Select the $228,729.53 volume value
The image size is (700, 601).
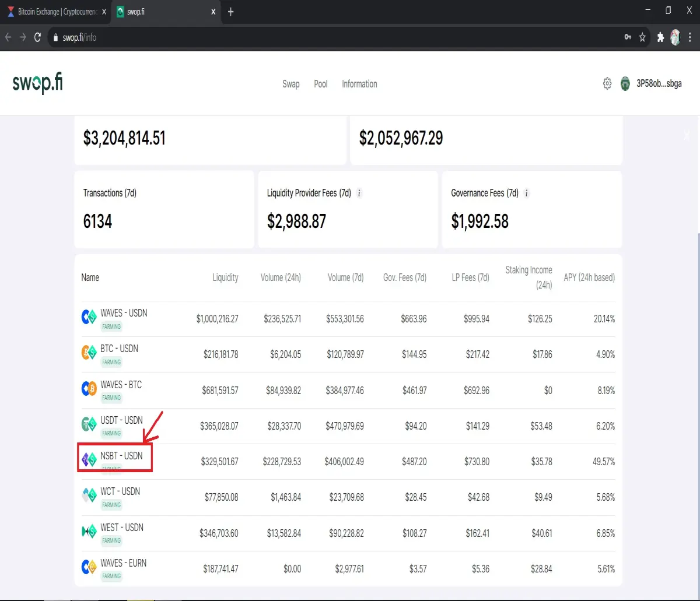(282, 462)
